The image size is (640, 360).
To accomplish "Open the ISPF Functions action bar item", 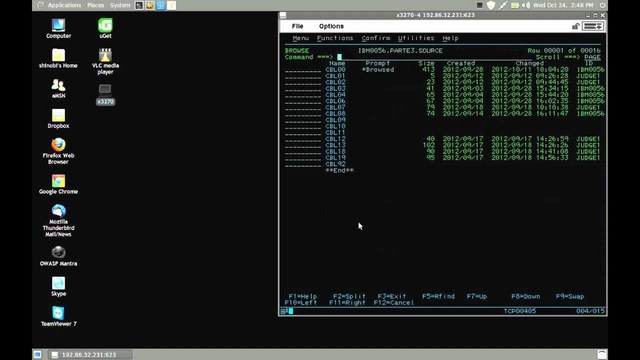I will [x=335, y=38].
